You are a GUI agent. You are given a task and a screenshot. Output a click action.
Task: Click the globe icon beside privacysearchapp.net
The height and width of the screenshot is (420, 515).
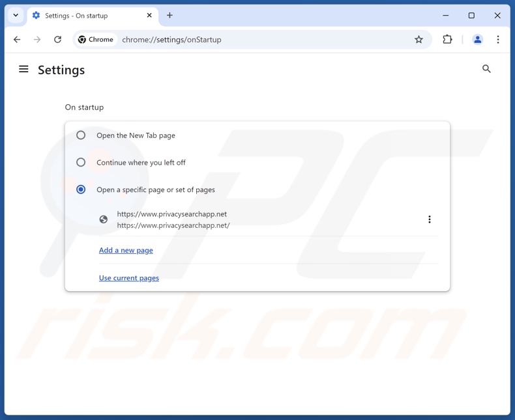(104, 219)
